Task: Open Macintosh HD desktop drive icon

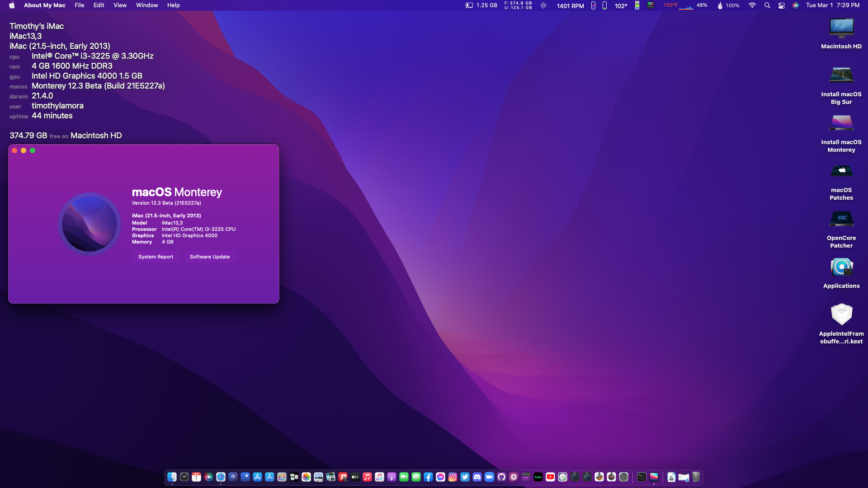Action: (x=841, y=33)
